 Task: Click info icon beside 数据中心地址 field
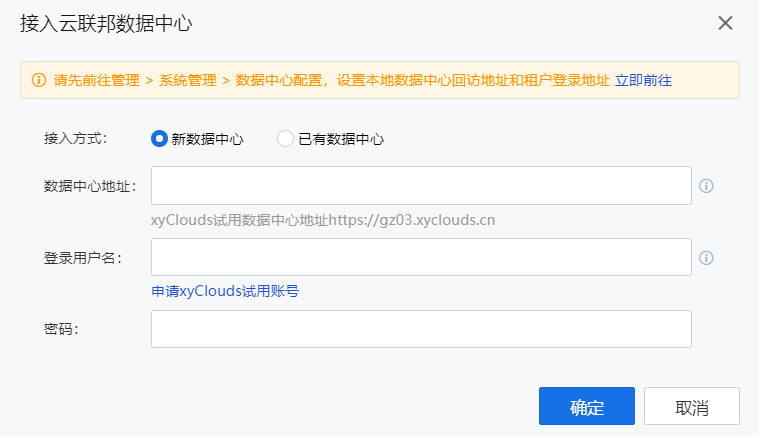point(706,186)
